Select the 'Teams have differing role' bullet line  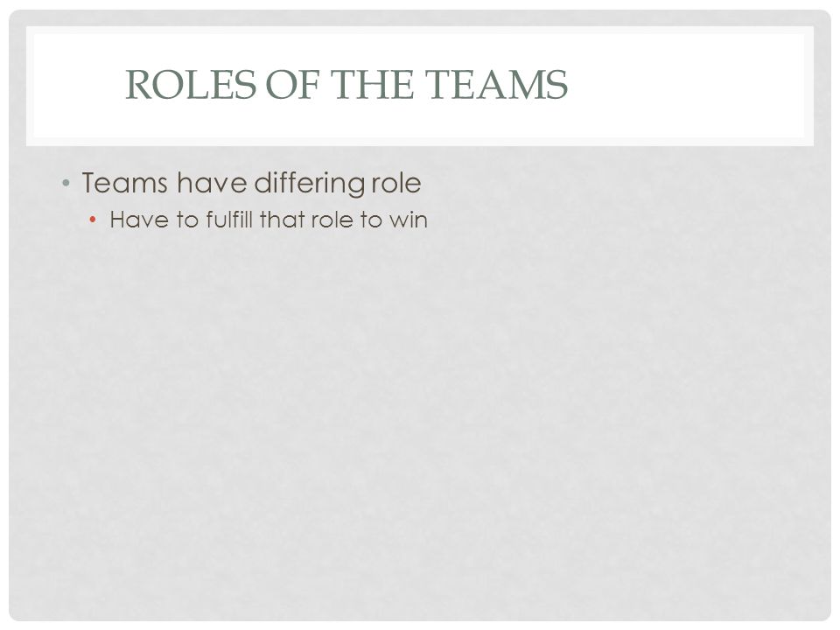pos(251,183)
